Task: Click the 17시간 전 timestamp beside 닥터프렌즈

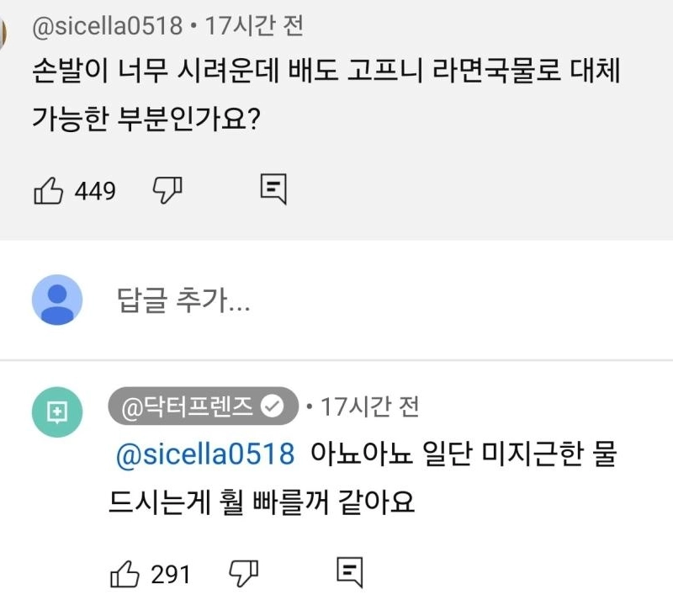Action: pos(371,407)
